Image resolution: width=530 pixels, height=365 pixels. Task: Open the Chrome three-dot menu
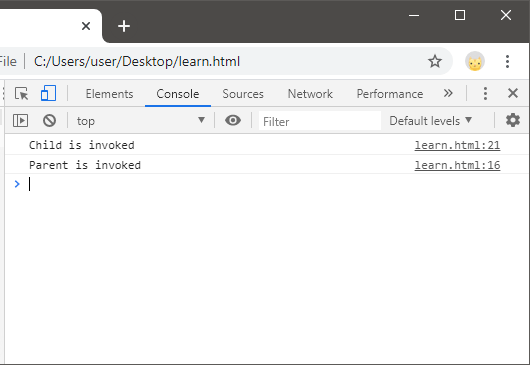click(507, 62)
